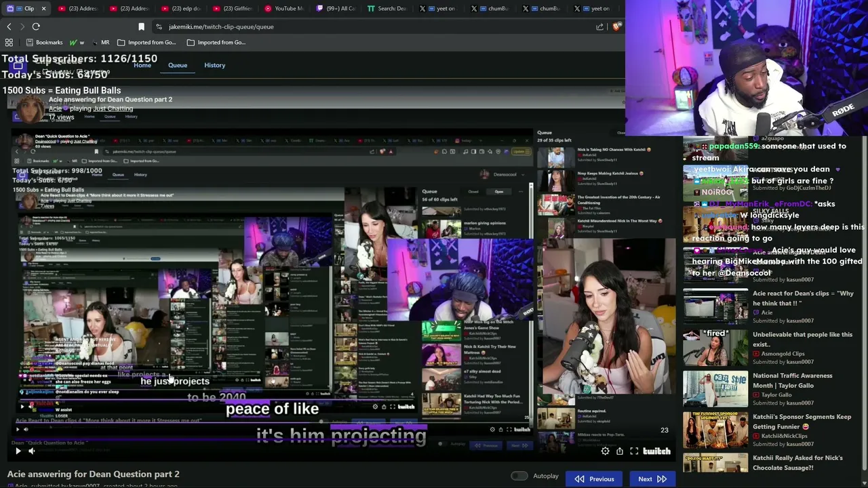Go to the Previous clip
The width and height of the screenshot is (868, 488).
click(594, 479)
